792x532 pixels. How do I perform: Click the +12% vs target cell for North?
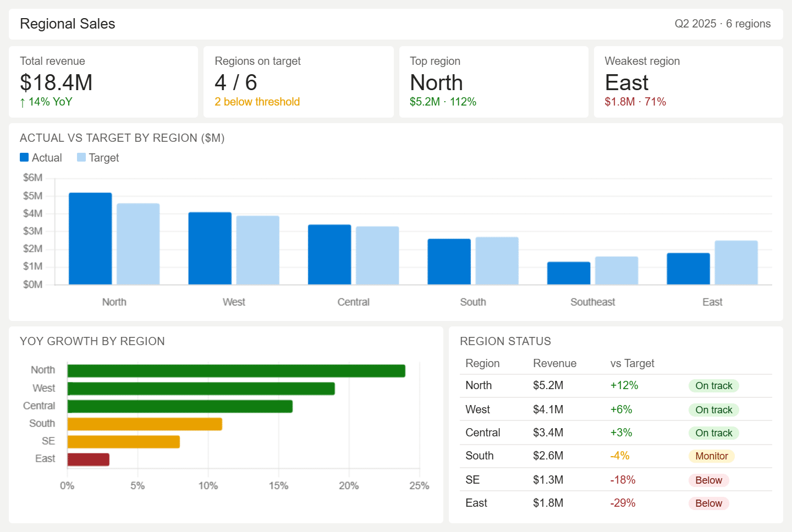click(x=624, y=385)
